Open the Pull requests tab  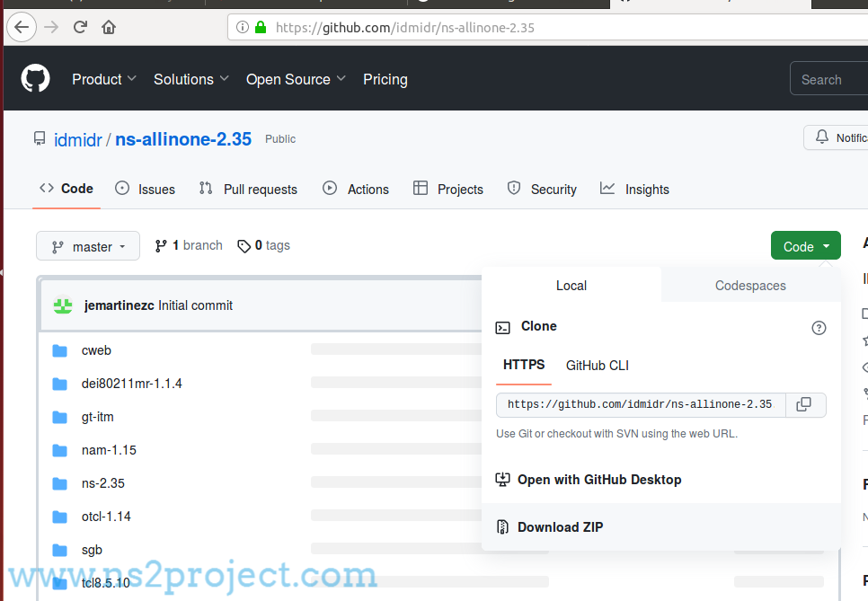[248, 189]
